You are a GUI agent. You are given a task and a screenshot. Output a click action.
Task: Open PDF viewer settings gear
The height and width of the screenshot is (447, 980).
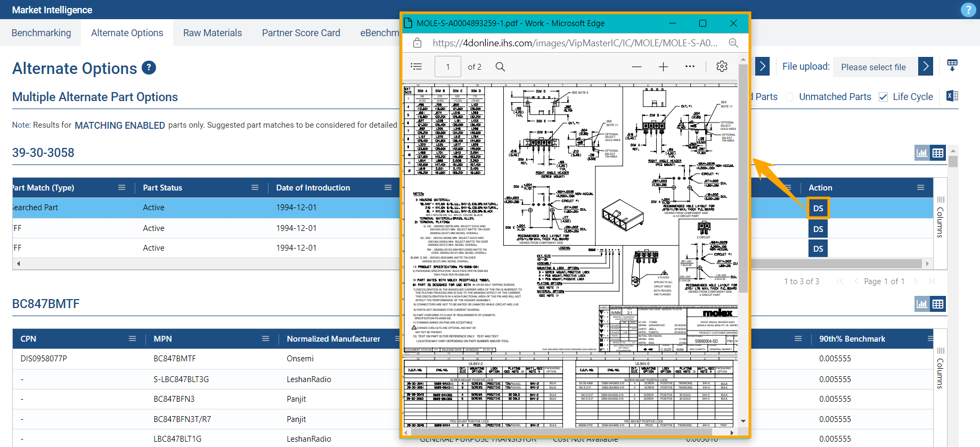[x=722, y=67]
